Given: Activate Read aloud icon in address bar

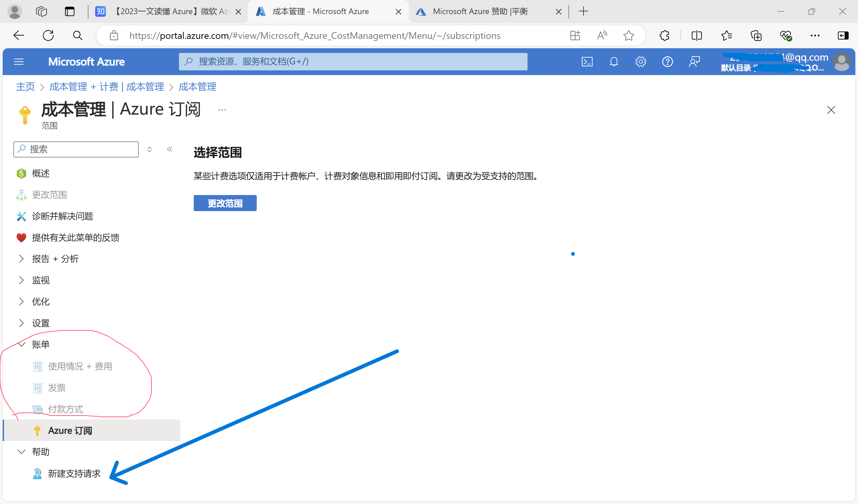Looking at the screenshot, I should click(x=602, y=36).
